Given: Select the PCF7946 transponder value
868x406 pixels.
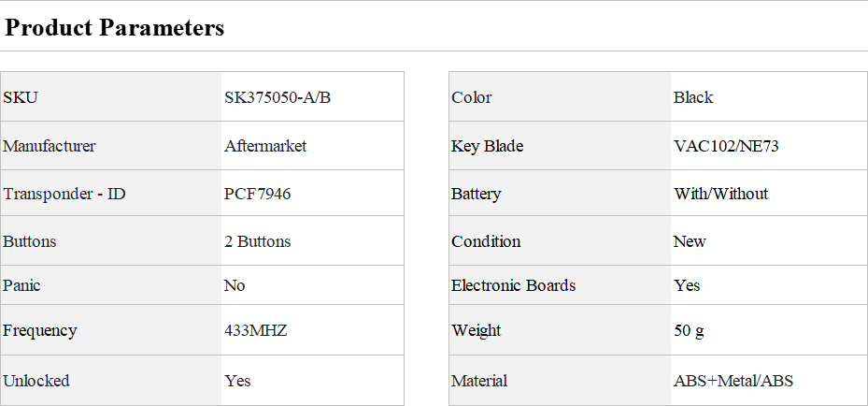Looking at the screenshot, I should click(x=258, y=194).
